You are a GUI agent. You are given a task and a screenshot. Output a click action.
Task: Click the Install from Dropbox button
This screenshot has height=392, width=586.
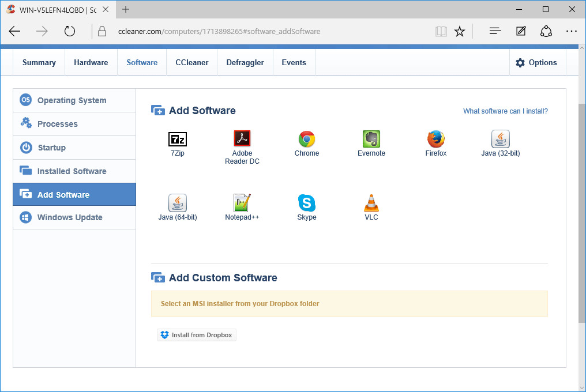click(196, 334)
